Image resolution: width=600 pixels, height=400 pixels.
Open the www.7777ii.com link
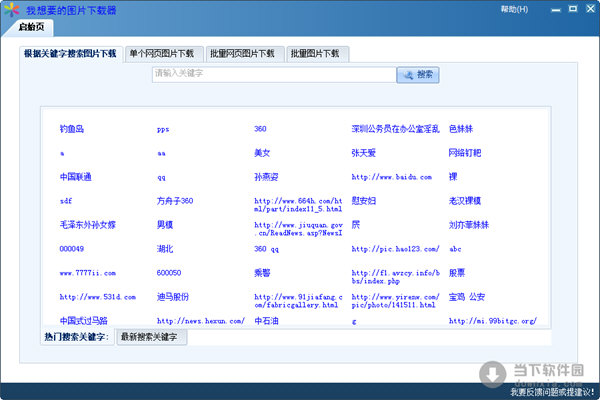tap(88, 273)
